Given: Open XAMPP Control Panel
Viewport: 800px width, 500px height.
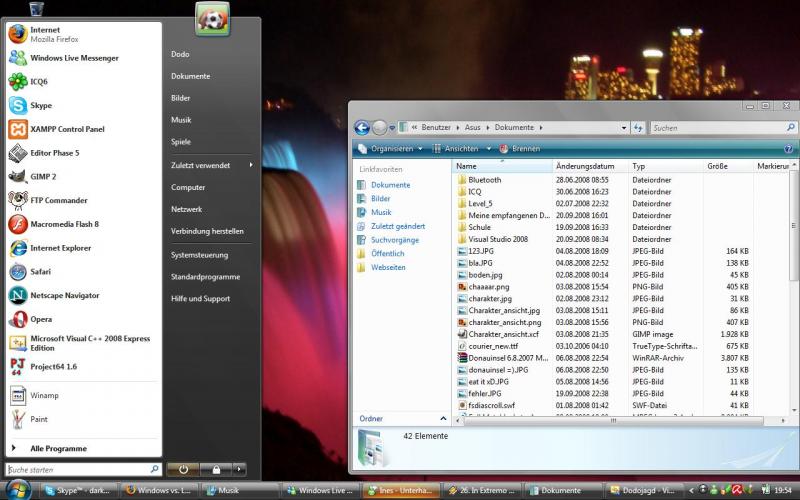Looking at the screenshot, I should coord(66,129).
